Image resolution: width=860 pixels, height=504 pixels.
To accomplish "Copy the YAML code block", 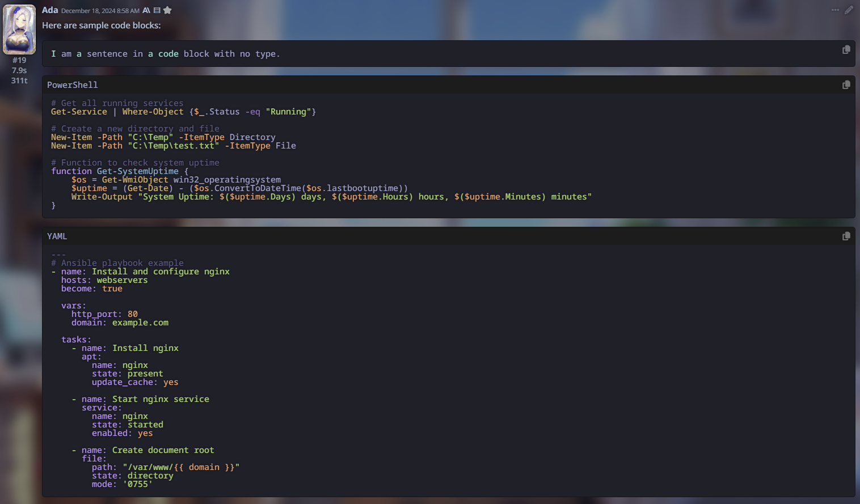I will coord(846,236).
